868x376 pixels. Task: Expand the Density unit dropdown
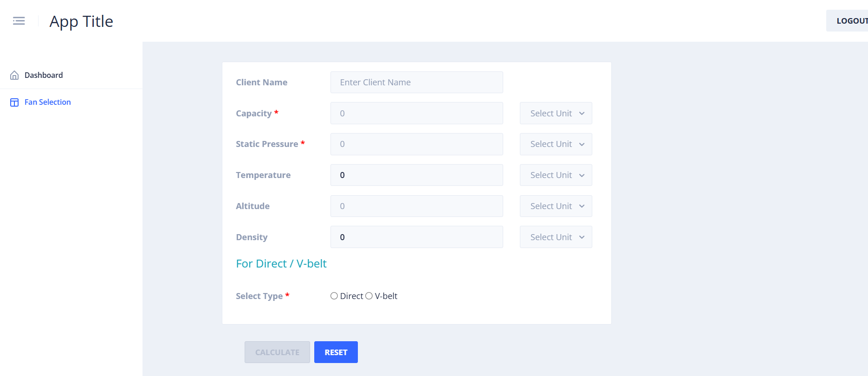(x=556, y=237)
